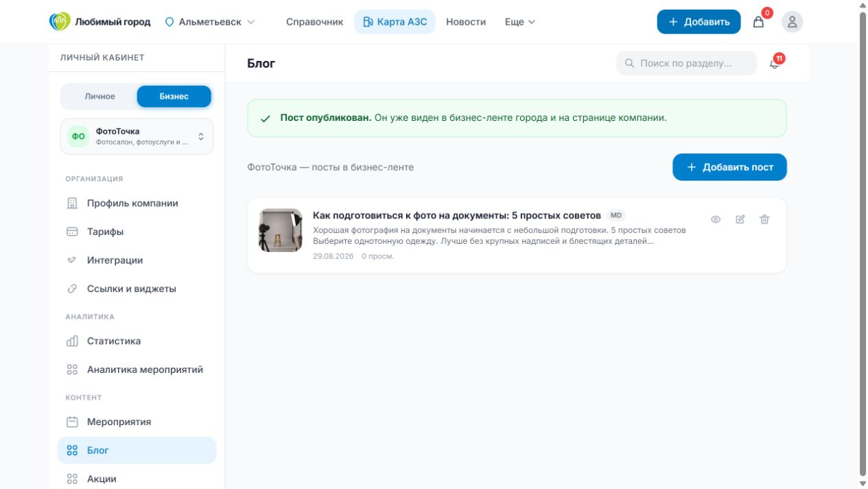
Task: Click the grid icon next to Акции
Action: click(72, 479)
